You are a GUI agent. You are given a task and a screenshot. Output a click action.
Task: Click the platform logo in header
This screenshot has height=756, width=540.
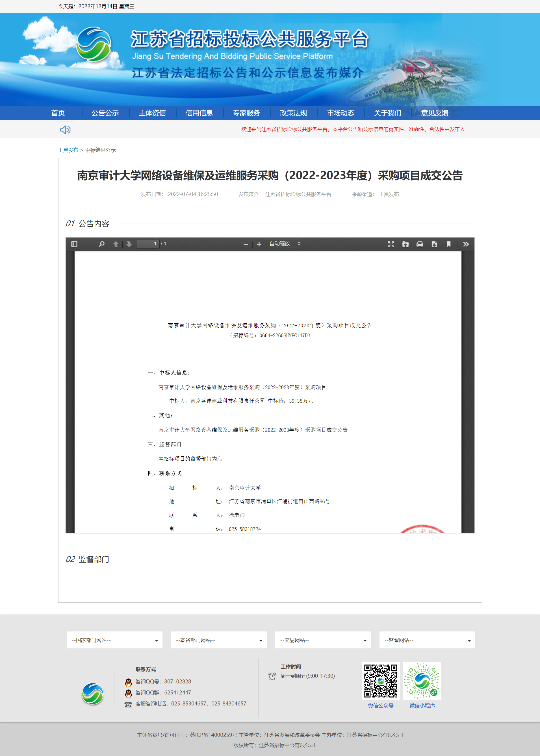coord(94,44)
